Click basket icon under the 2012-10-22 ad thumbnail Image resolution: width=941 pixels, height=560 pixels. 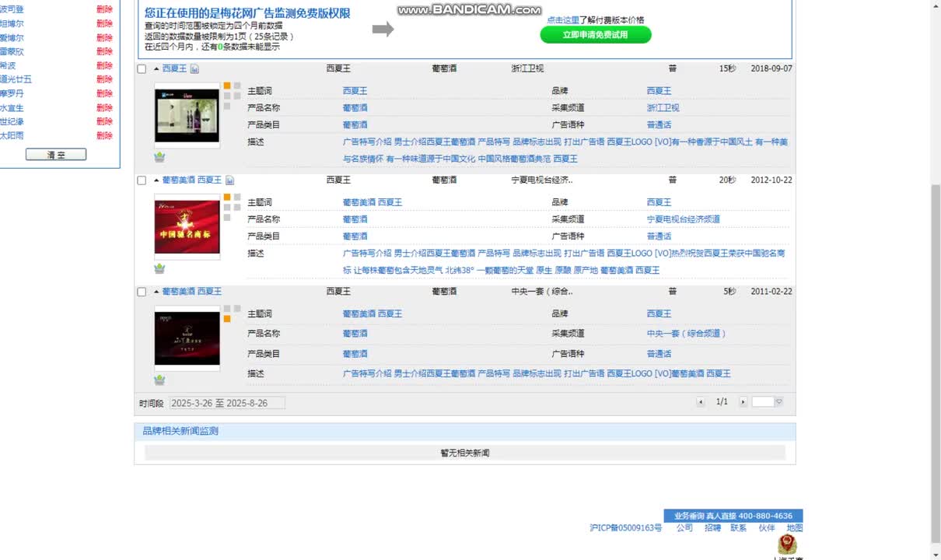click(x=159, y=268)
